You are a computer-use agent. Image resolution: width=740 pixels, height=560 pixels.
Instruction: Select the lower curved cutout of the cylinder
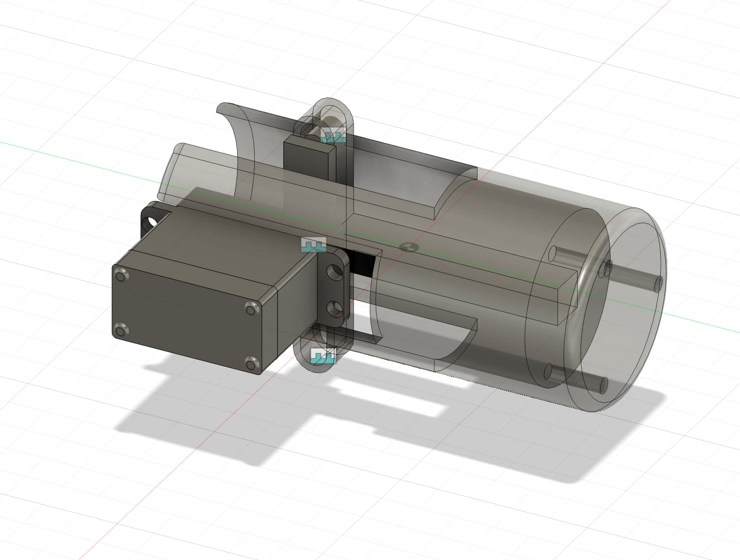[457, 344]
